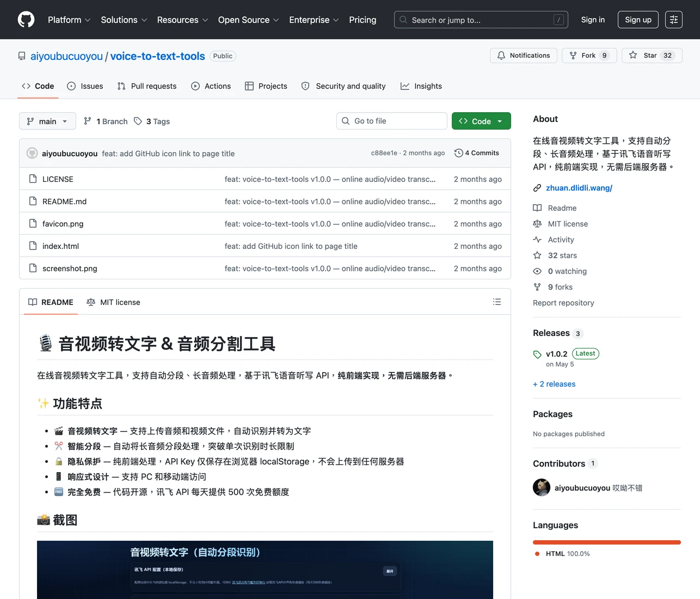
Task: Click the link icon beside zhuan.dlidli.wang
Action: 537,188
